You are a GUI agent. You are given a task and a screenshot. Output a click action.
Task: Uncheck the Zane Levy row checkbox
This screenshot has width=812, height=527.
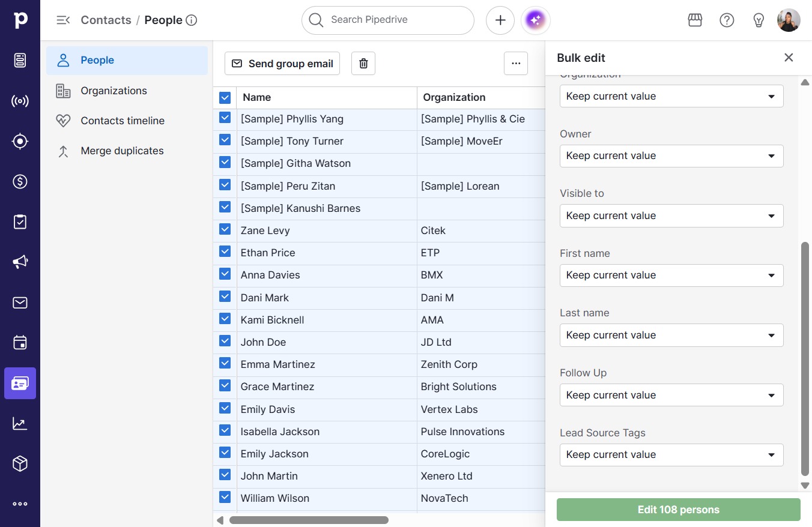click(x=225, y=230)
